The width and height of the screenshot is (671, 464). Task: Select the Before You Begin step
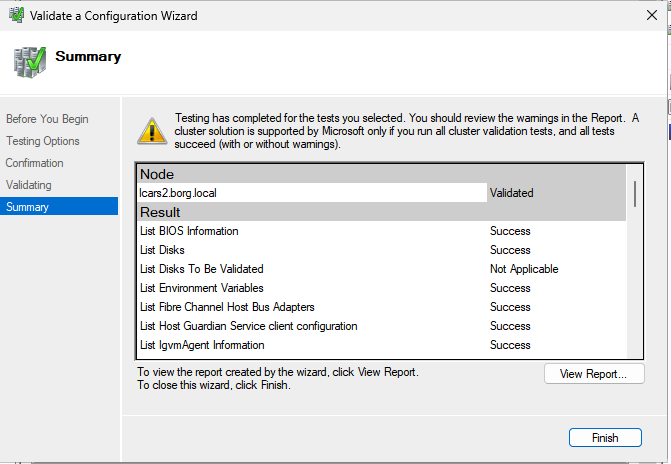pyautogui.click(x=47, y=119)
